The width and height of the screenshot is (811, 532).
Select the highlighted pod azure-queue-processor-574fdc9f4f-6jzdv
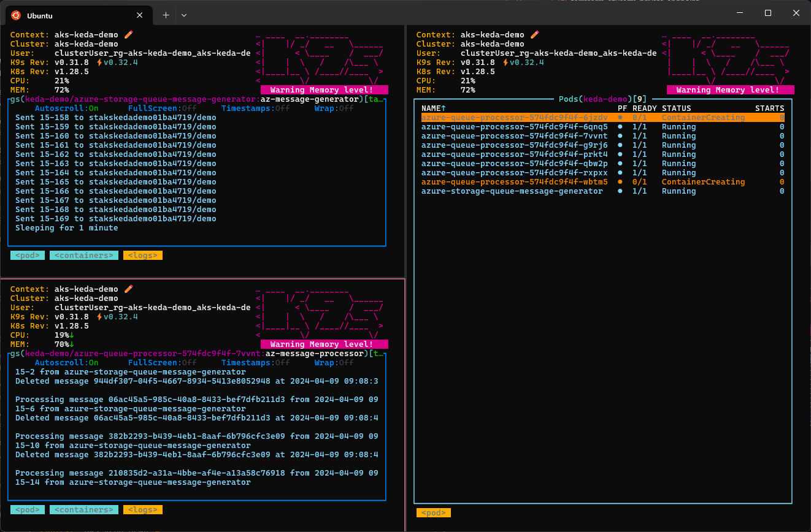pyautogui.click(x=603, y=118)
